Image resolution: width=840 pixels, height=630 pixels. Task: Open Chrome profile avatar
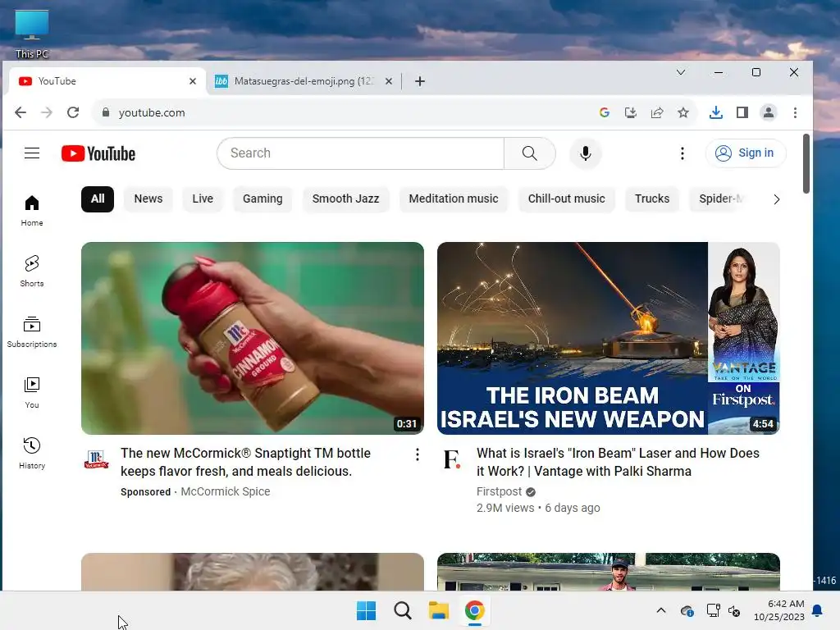pyautogui.click(x=768, y=112)
